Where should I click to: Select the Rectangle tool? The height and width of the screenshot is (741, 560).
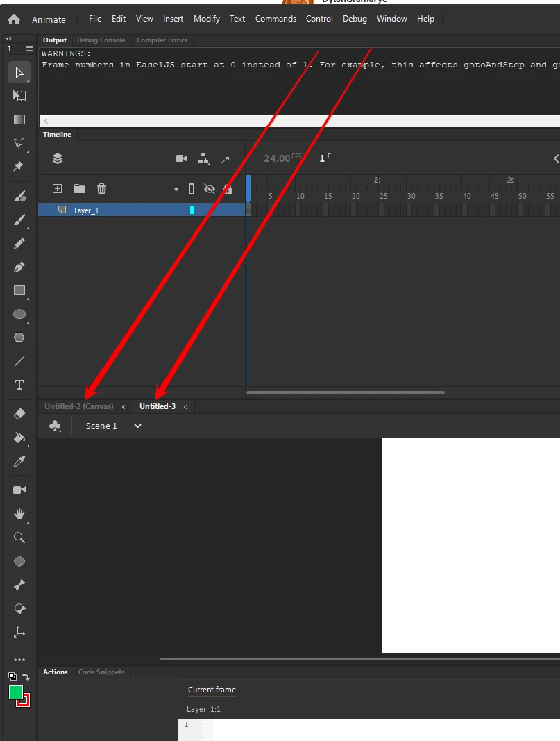19,290
